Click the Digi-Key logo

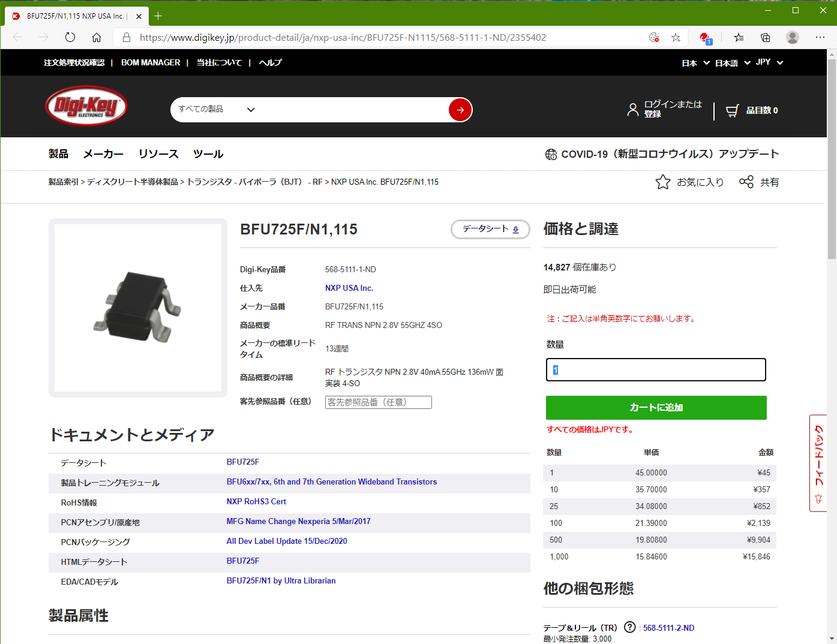click(x=86, y=106)
